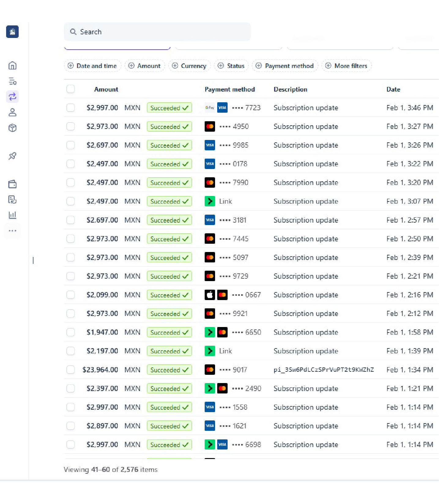The width and height of the screenshot is (439, 504).
Task: Click Succeeded badge on $2,997.00 3:46 PM row
Action: point(169,108)
